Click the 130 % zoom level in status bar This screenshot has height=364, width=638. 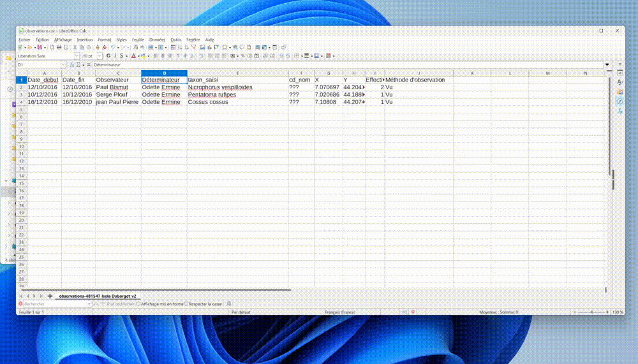pyautogui.click(x=618, y=312)
